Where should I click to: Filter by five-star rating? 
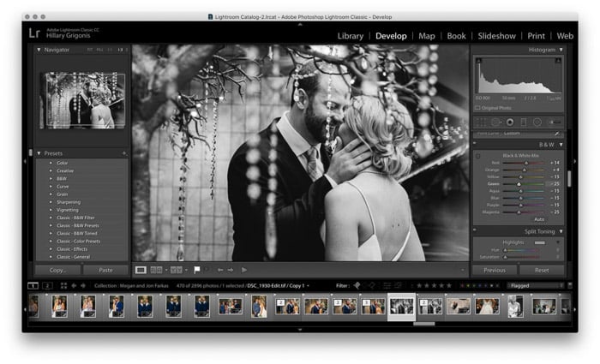[449, 285]
